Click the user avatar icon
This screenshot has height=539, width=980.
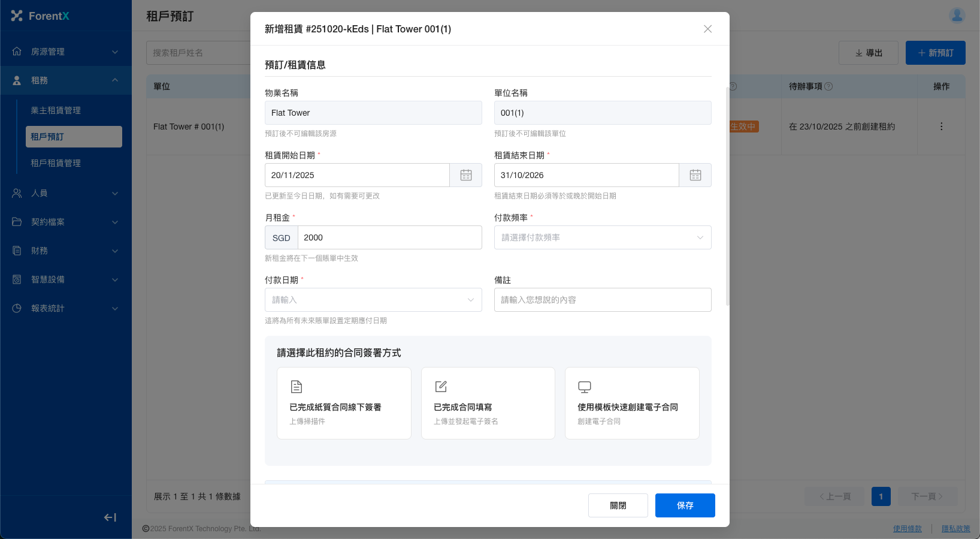(x=957, y=16)
